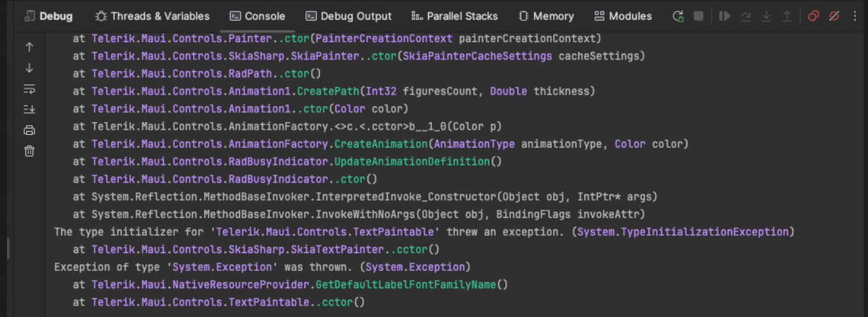Clear all console output with trash icon
The width and height of the screenshot is (868, 317).
29,151
